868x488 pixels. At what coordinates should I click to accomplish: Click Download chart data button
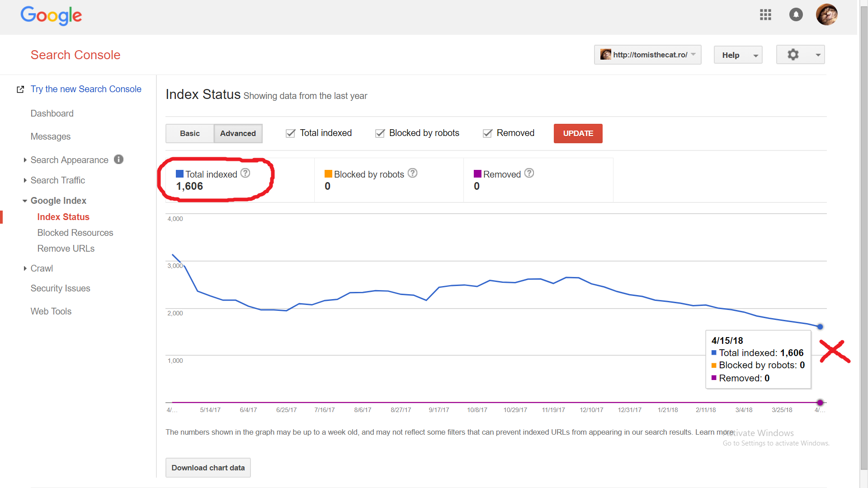[x=208, y=468]
